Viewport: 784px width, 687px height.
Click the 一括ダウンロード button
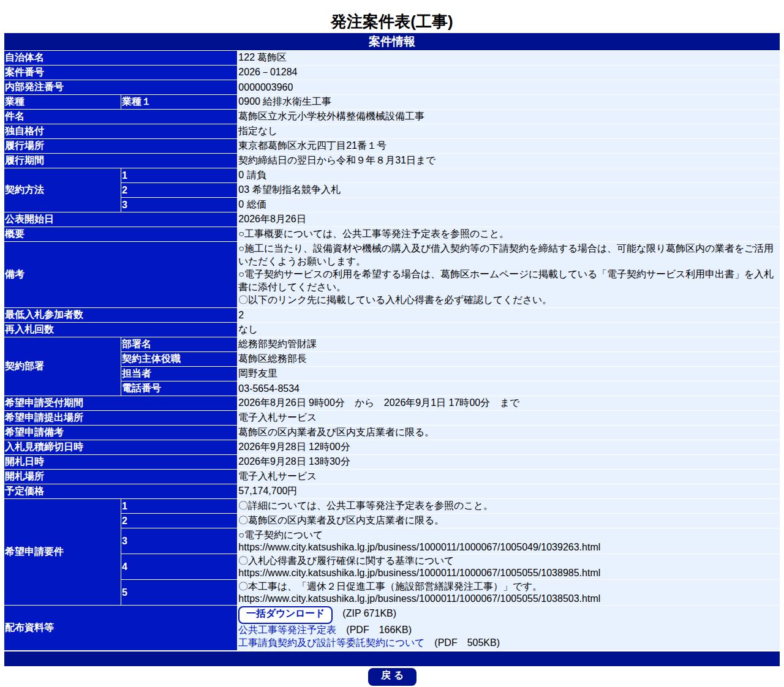(285, 614)
